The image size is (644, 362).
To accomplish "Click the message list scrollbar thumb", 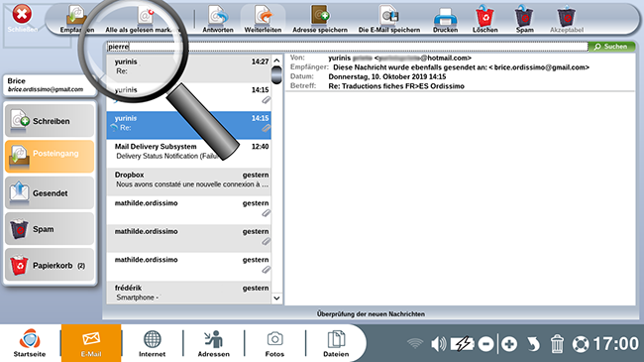I will pyautogui.click(x=276, y=74).
